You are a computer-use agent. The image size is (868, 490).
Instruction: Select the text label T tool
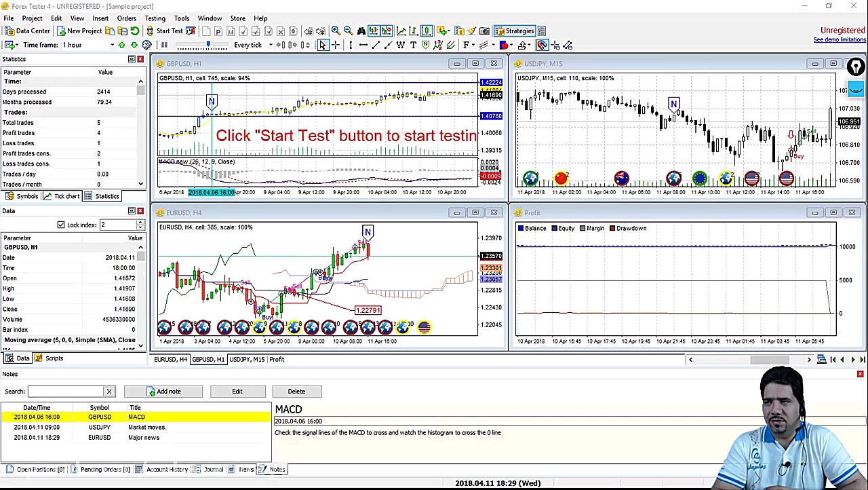point(413,45)
